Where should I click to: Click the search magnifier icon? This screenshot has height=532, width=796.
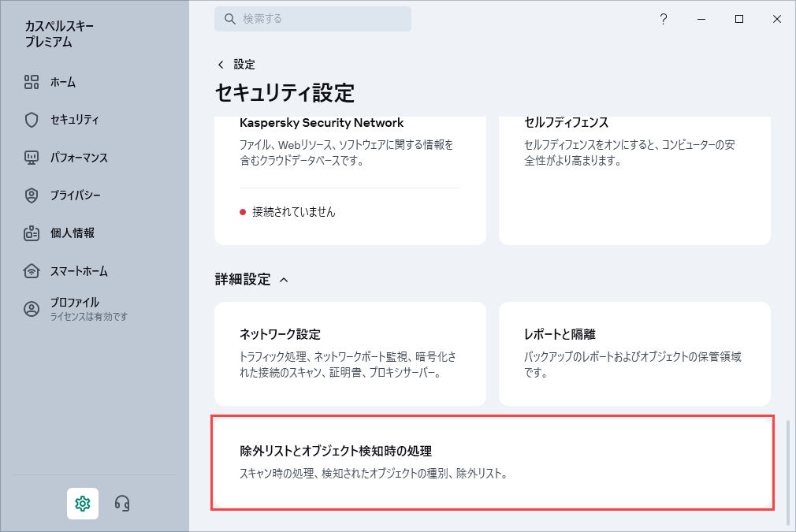click(230, 19)
